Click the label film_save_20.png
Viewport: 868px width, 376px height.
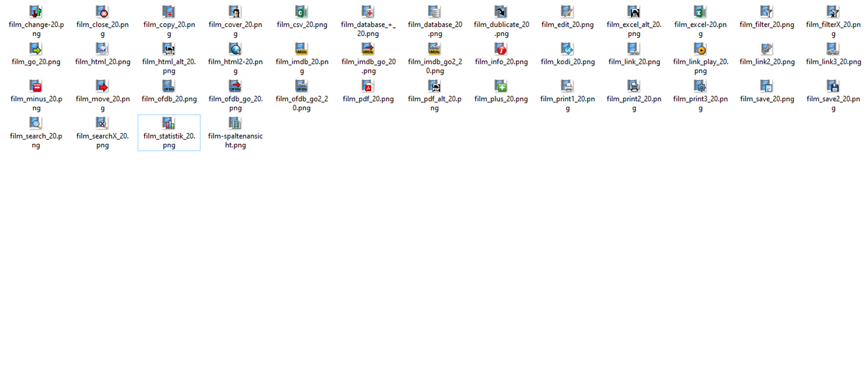767,99
